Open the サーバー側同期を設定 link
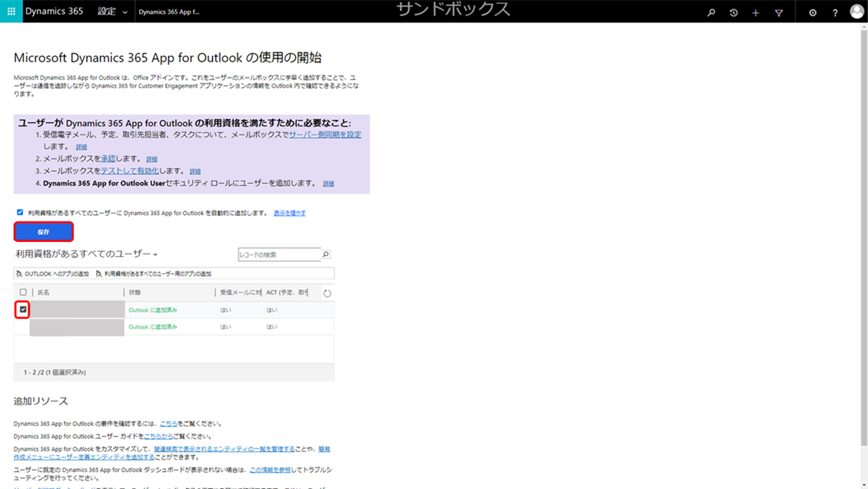The height and width of the screenshot is (489, 868). (325, 135)
